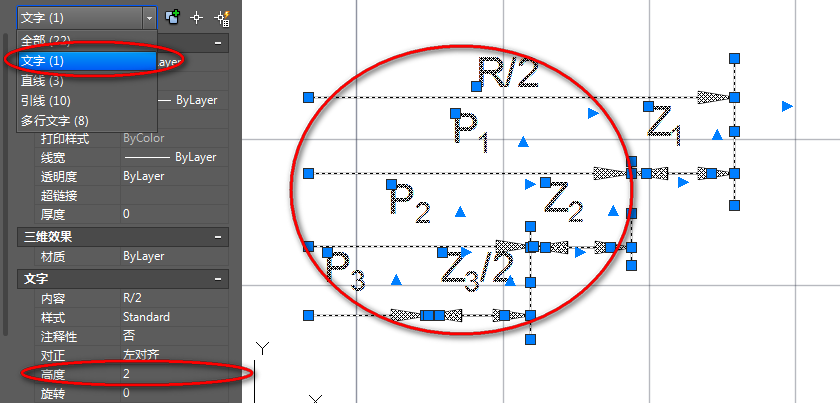
Task: Click the triangular grip right of P1 subscript
Action: (x=523, y=142)
